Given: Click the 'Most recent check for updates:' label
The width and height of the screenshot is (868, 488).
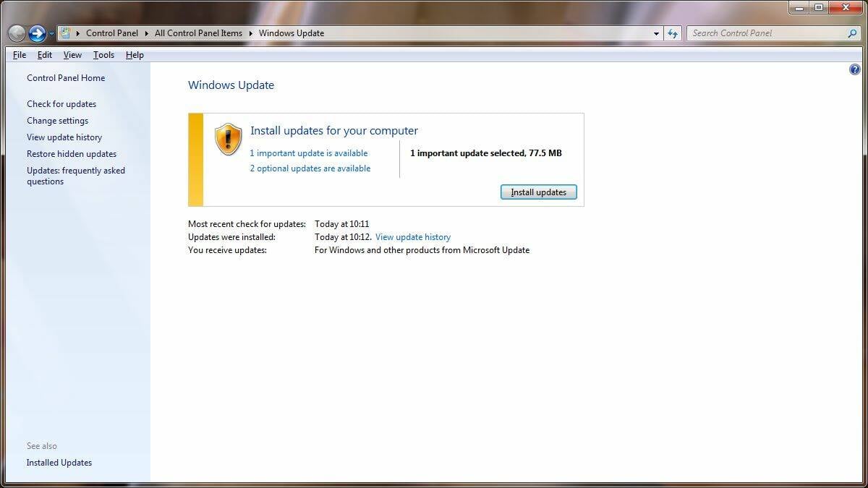Looking at the screenshot, I should (247, 224).
